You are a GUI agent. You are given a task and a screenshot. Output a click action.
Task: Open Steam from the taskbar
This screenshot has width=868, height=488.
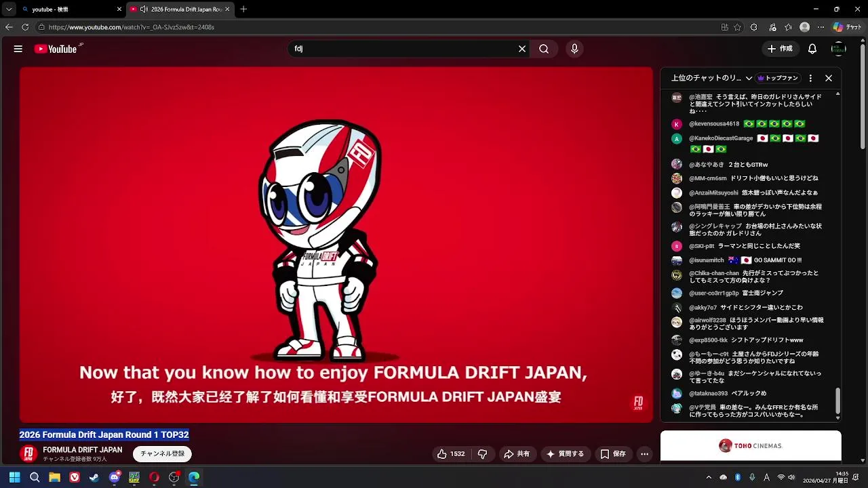[x=94, y=477]
